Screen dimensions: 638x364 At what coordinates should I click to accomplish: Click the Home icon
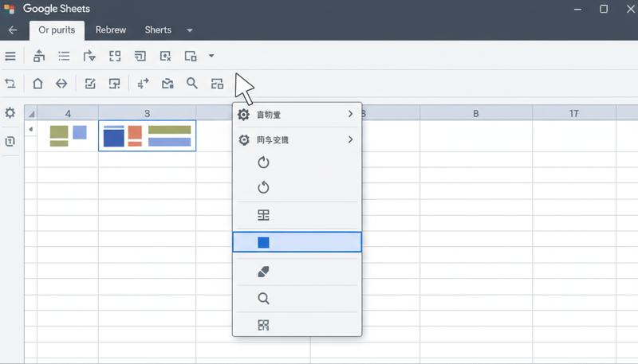37,84
